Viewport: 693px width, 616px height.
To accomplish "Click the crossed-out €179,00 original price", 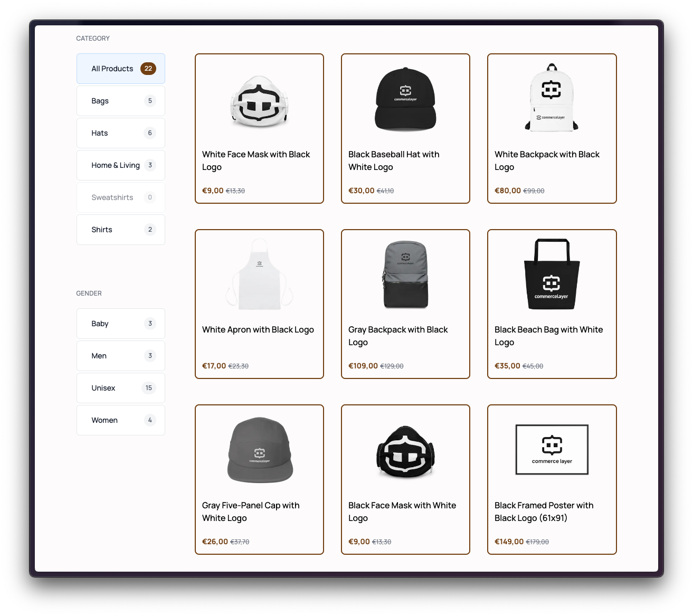I will (x=537, y=542).
